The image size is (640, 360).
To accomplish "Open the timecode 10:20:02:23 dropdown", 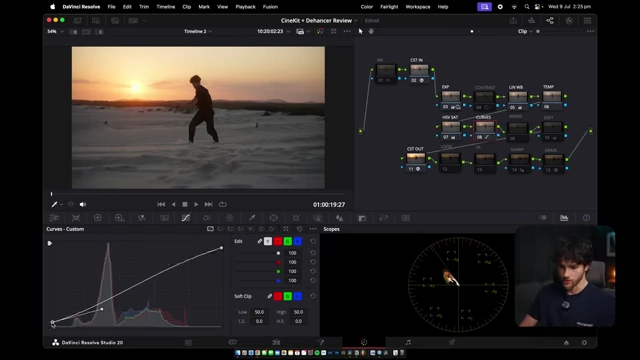I will coord(273,31).
